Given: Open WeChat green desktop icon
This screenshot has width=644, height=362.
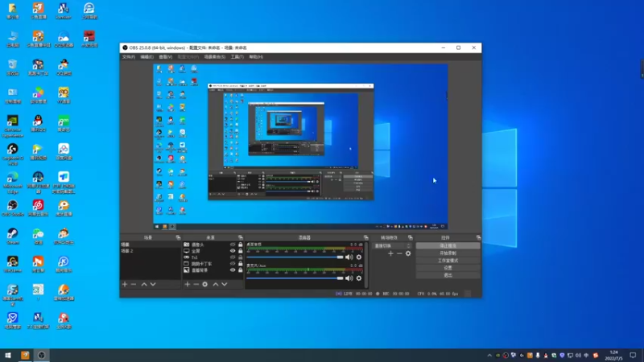Looking at the screenshot, I should (x=38, y=236).
